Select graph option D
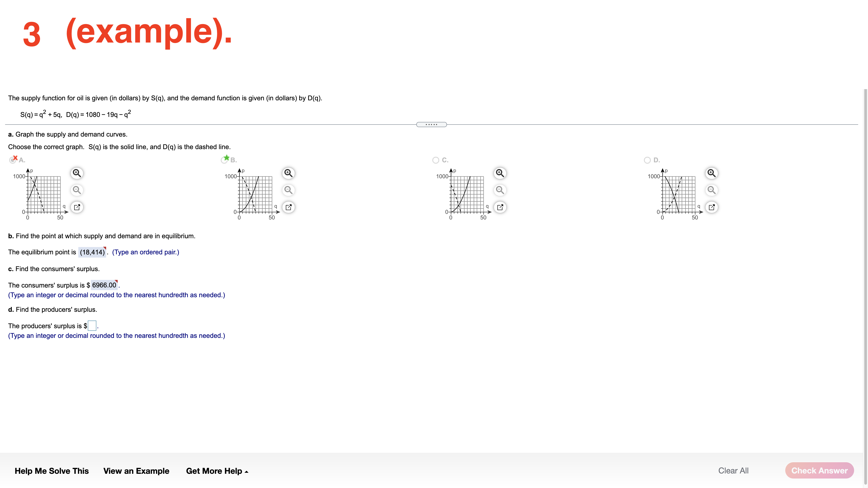Viewport: 868px width, 488px height. tap(647, 160)
